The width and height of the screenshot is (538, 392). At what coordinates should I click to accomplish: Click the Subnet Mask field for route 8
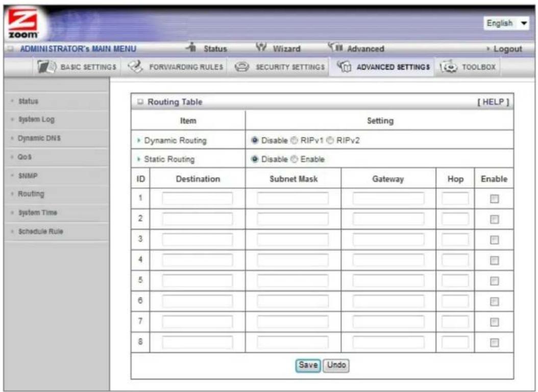[292, 342]
